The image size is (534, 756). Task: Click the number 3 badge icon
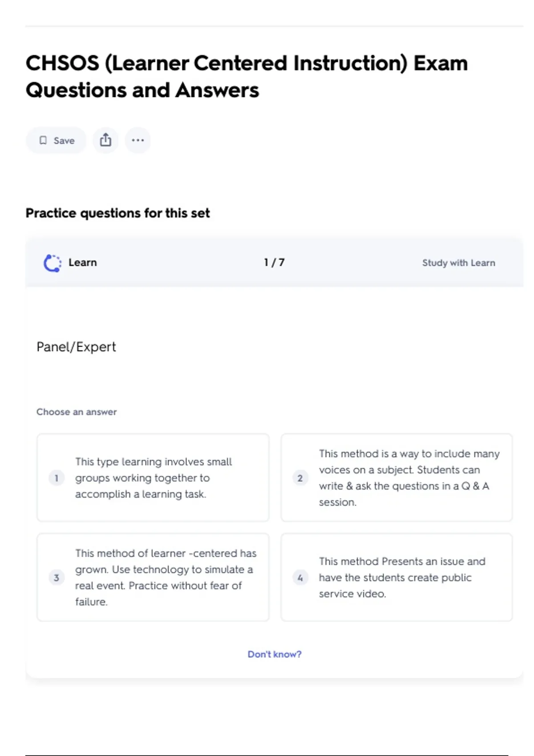coord(57,578)
